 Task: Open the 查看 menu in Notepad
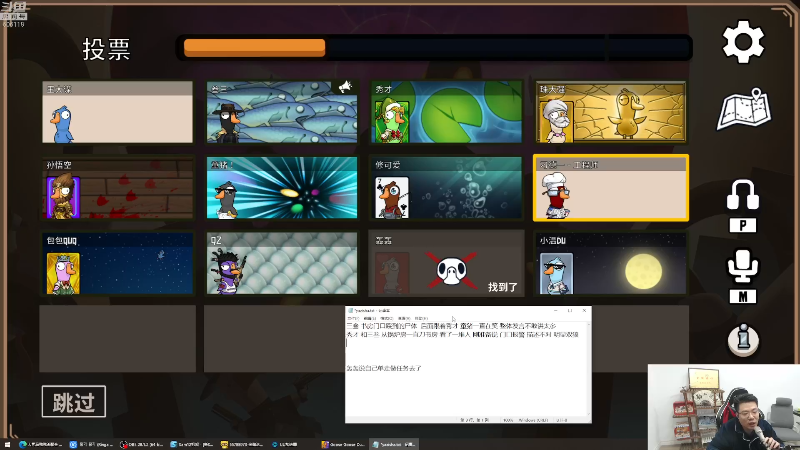tap(404, 318)
